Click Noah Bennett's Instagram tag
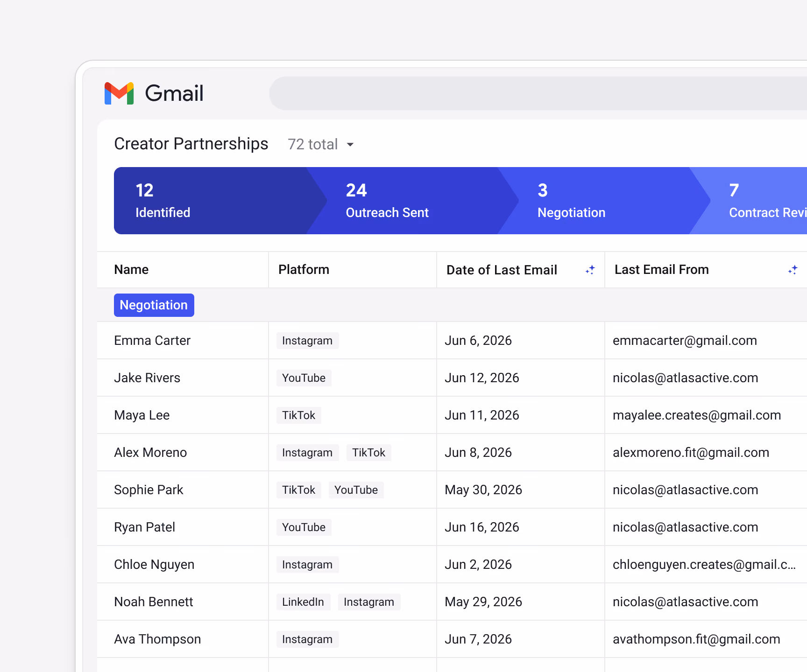The image size is (807, 672). (369, 602)
